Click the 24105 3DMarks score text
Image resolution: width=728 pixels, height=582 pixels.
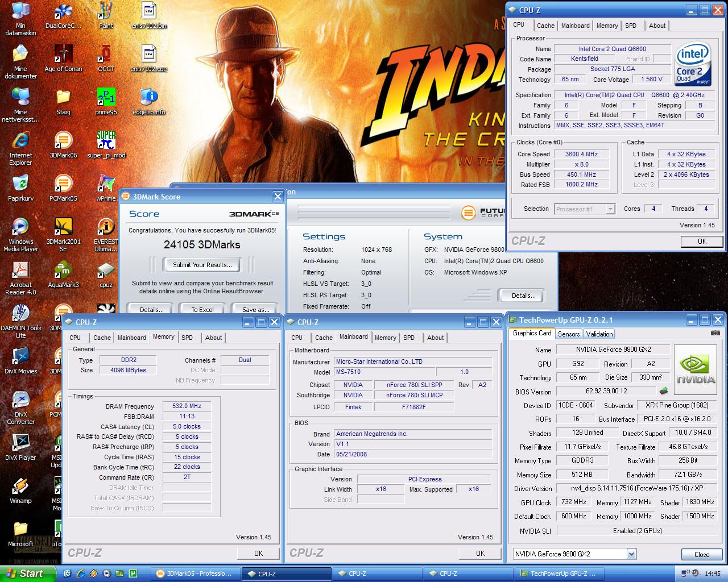point(202,245)
